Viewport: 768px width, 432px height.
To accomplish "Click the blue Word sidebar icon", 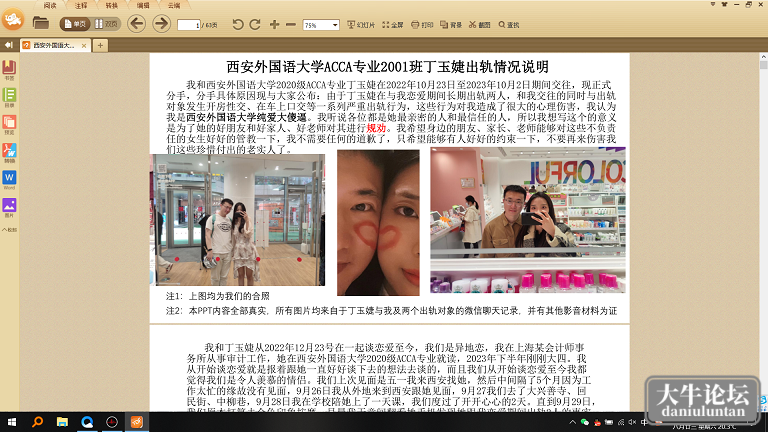I will click(9, 180).
